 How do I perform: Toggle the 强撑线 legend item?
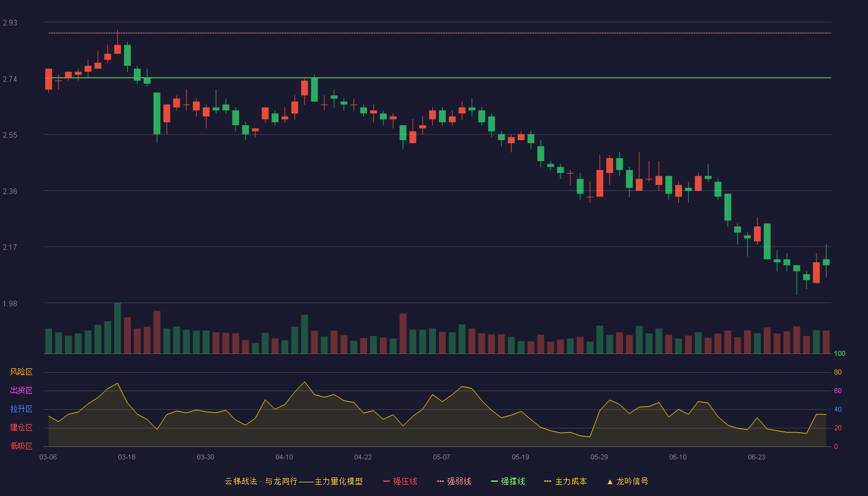click(508, 481)
